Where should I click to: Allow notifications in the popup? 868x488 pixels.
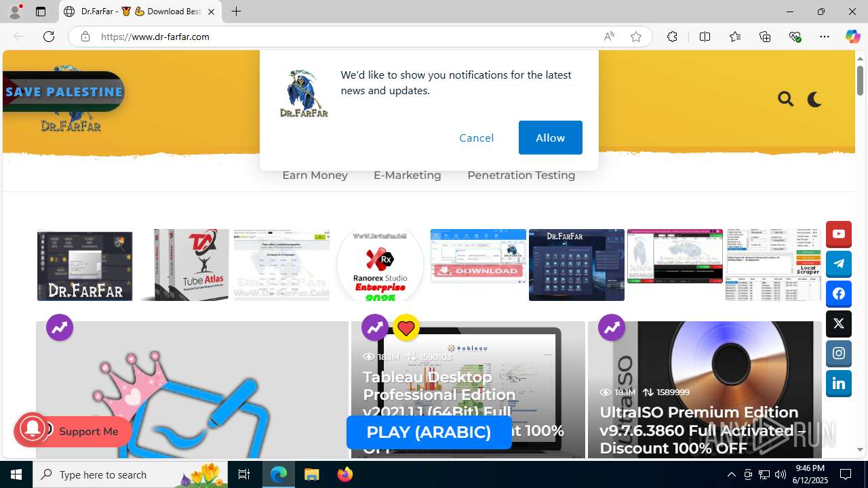point(550,138)
